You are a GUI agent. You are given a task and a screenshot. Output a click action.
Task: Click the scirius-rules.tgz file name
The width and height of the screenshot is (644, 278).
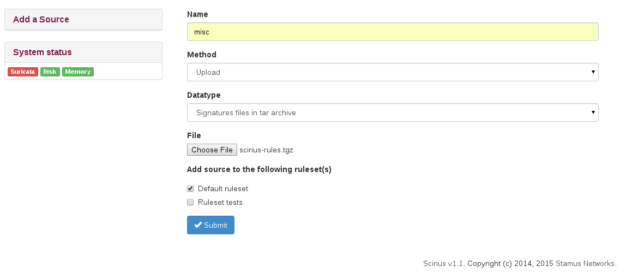click(x=266, y=150)
